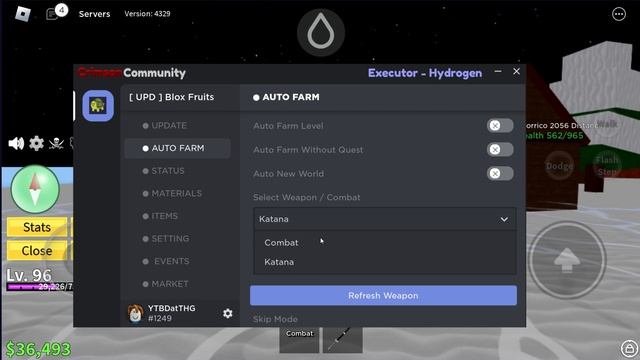Click the Version: 4329 text
This screenshot has width=640, height=360.
pyautogui.click(x=147, y=13)
